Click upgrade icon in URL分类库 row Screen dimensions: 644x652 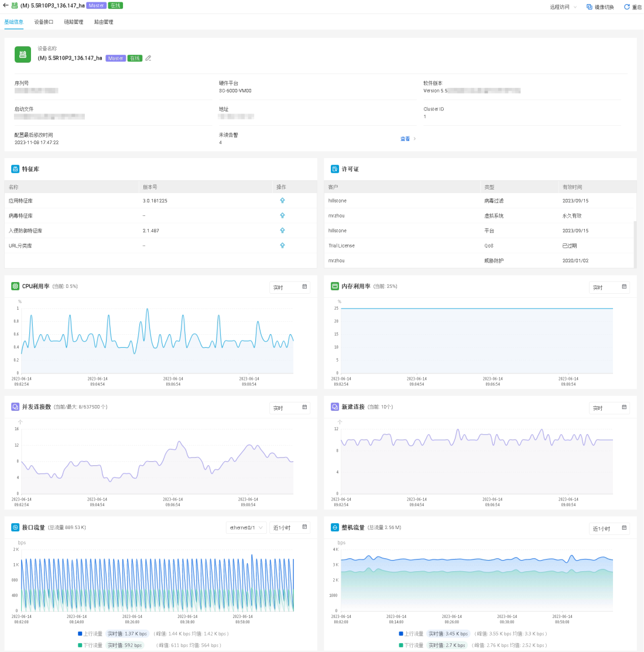click(282, 246)
